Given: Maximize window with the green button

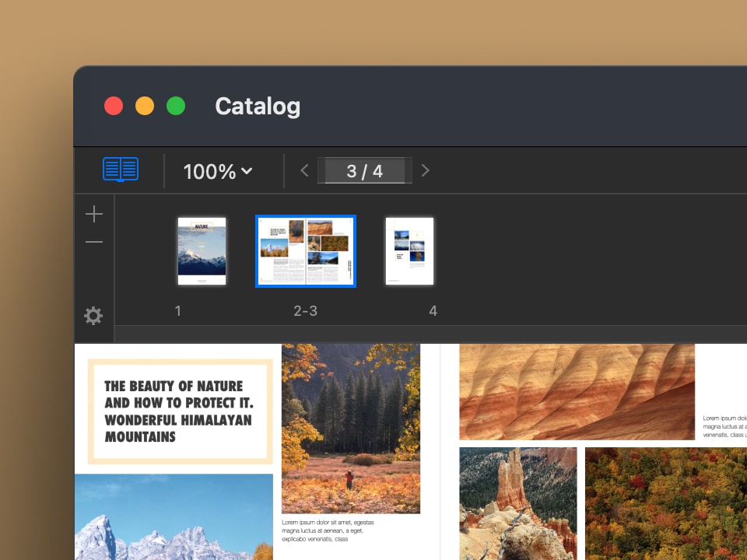Looking at the screenshot, I should click(176, 106).
